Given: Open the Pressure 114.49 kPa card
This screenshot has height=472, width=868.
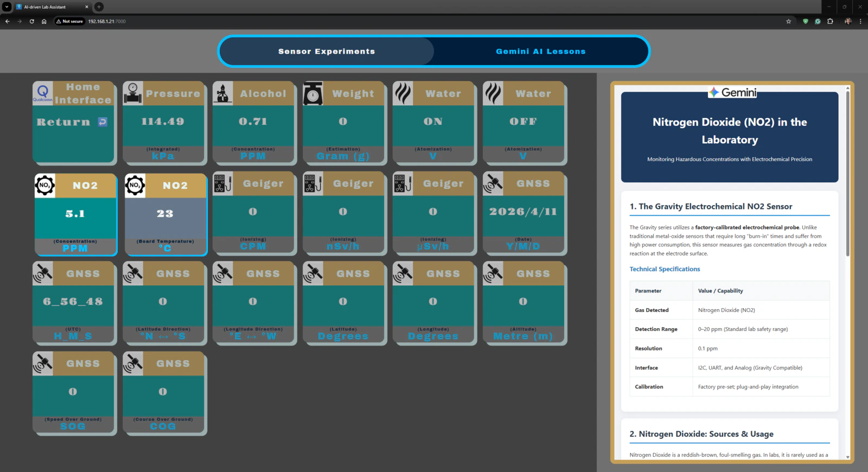Looking at the screenshot, I should (x=163, y=123).
